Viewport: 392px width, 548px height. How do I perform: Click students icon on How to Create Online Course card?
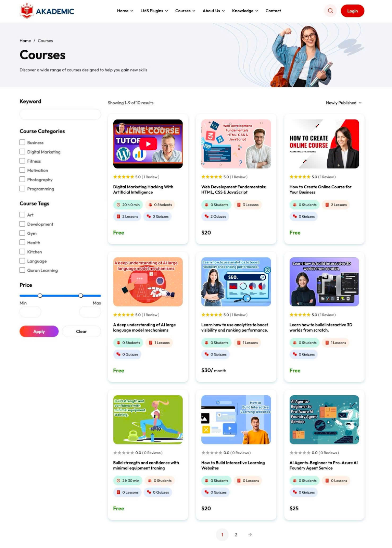pos(295,205)
